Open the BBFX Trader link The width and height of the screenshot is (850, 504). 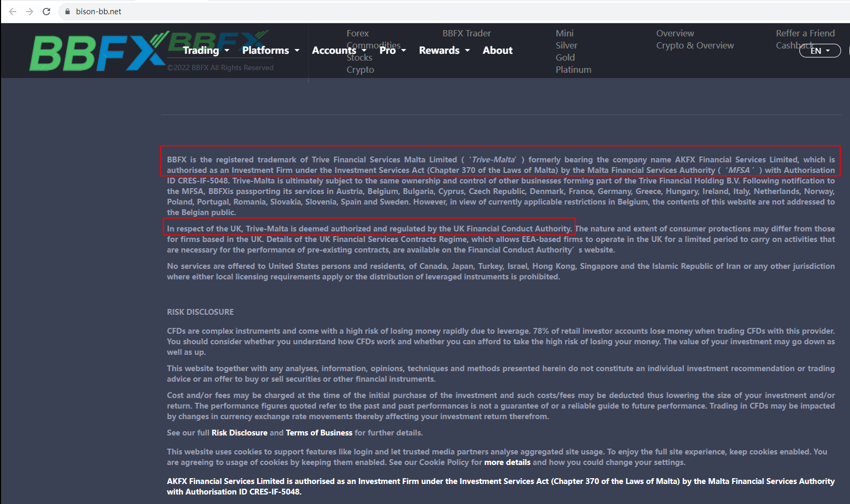(x=466, y=33)
